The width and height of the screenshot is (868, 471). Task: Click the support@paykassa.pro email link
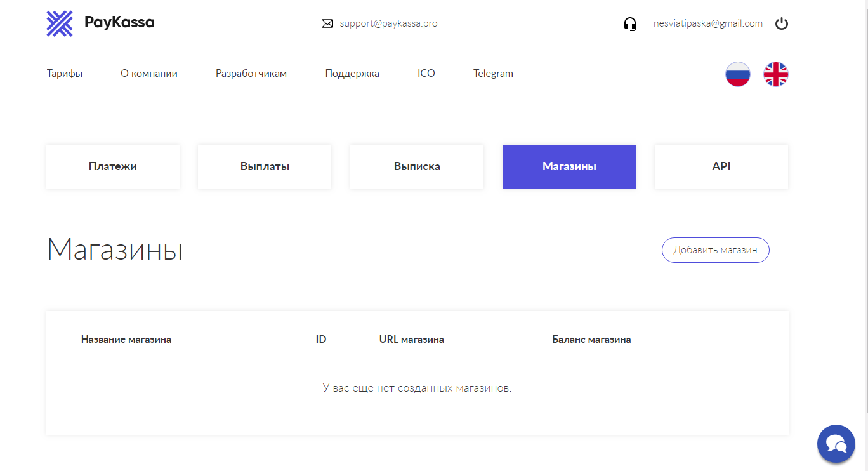pyautogui.click(x=388, y=23)
